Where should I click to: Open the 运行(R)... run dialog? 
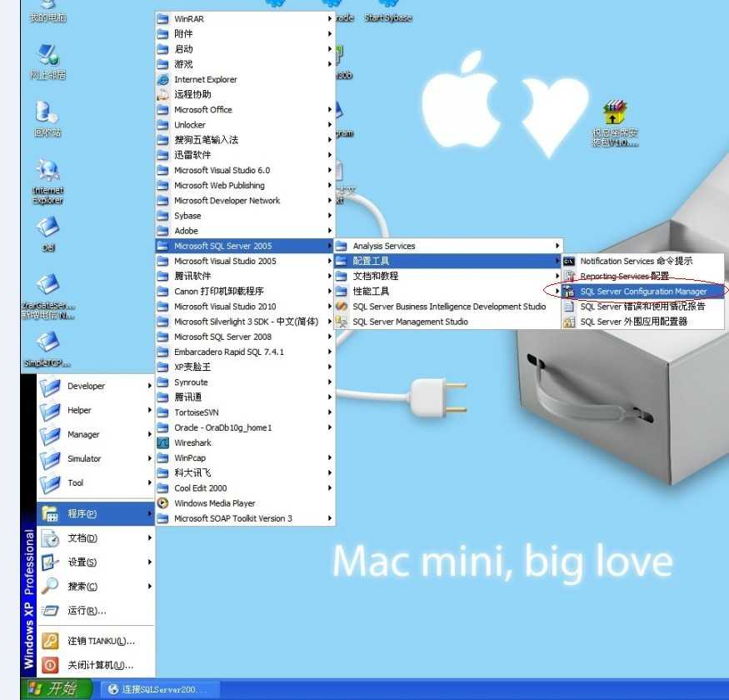coord(96,611)
